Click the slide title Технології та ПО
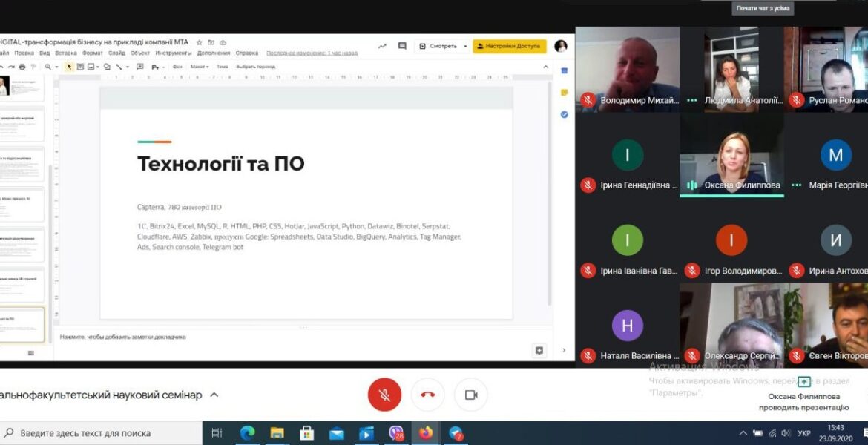Screen dimensions: 868x445 pos(221,164)
